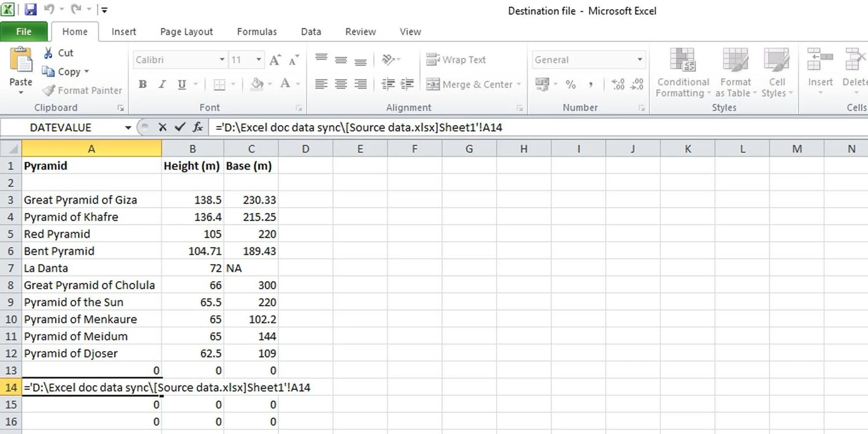
Task: Click the Borders icon
Action: pos(219,84)
